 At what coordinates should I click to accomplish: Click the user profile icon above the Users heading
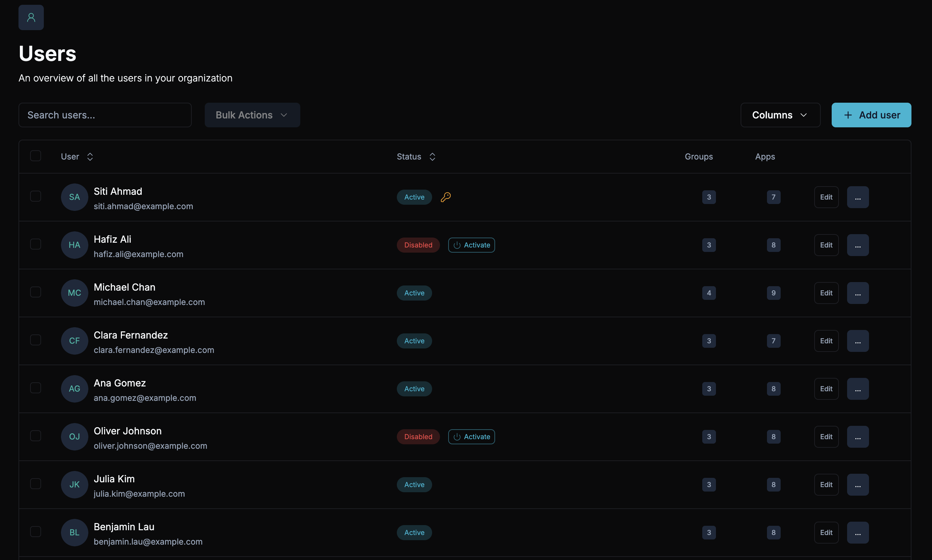pyautogui.click(x=31, y=17)
